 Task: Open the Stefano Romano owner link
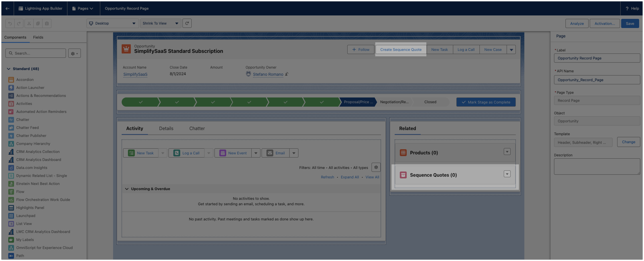pos(268,74)
